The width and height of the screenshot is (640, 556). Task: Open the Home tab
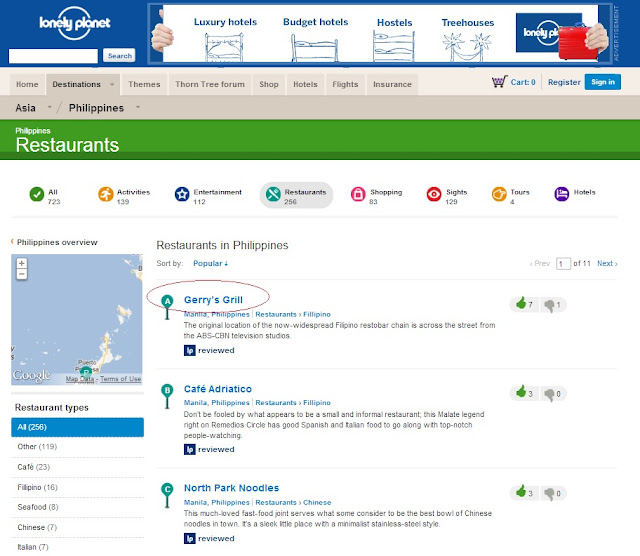pyautogui.click(x=27, y=85)
